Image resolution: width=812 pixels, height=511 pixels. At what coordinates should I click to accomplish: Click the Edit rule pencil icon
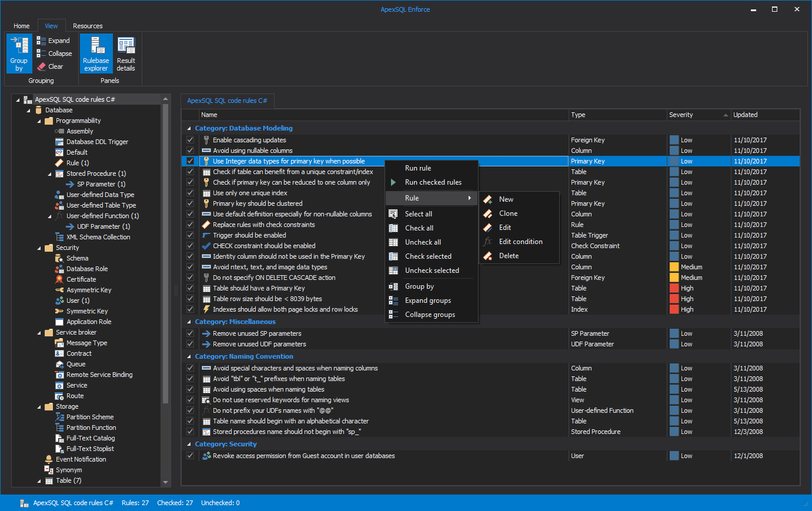(x=488, y=228)
